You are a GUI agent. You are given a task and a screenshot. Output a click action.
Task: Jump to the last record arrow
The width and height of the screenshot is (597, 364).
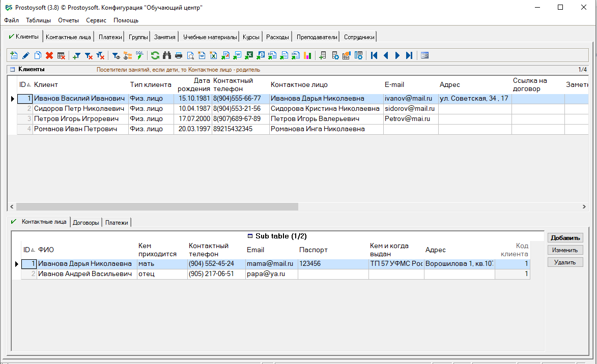[x=409, y=55]
